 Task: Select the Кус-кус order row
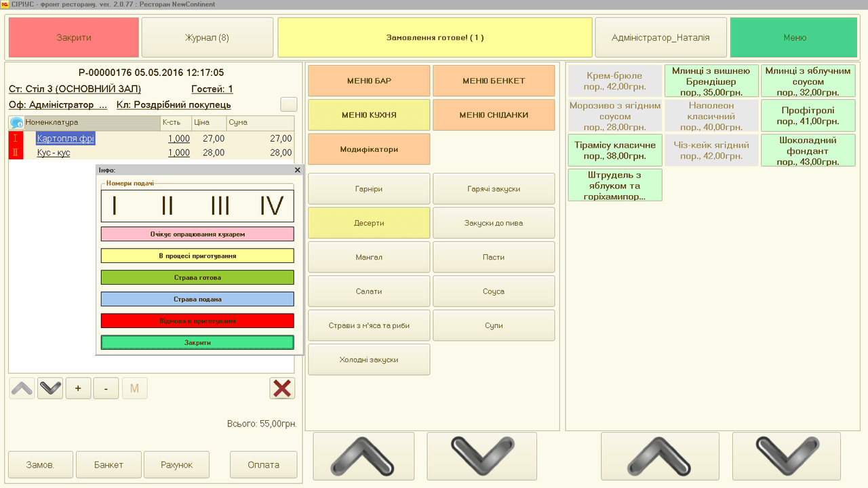coord(54,152)
